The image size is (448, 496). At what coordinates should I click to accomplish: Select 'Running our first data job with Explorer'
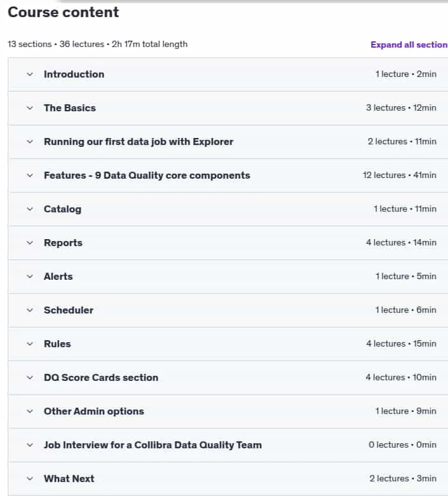(x=139, y=142)
